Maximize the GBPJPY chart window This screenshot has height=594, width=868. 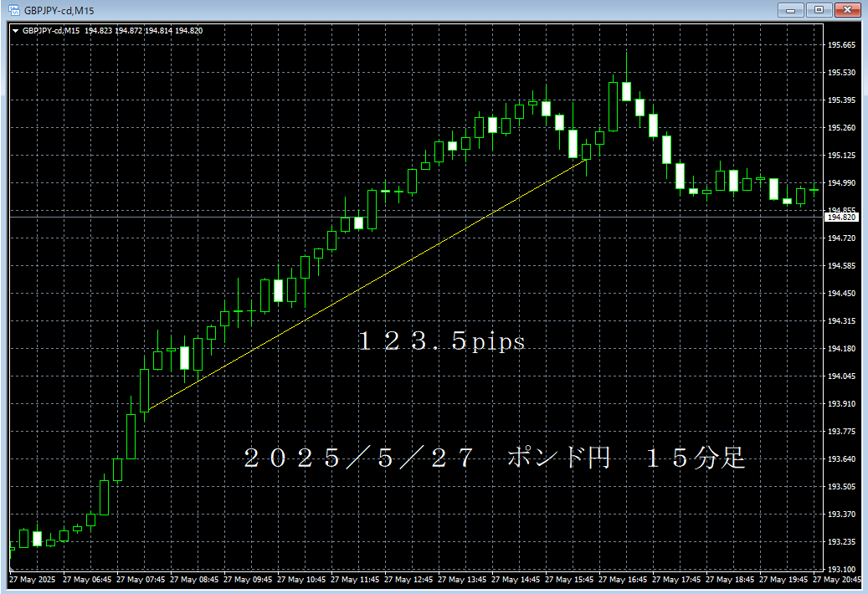point(819,10)
